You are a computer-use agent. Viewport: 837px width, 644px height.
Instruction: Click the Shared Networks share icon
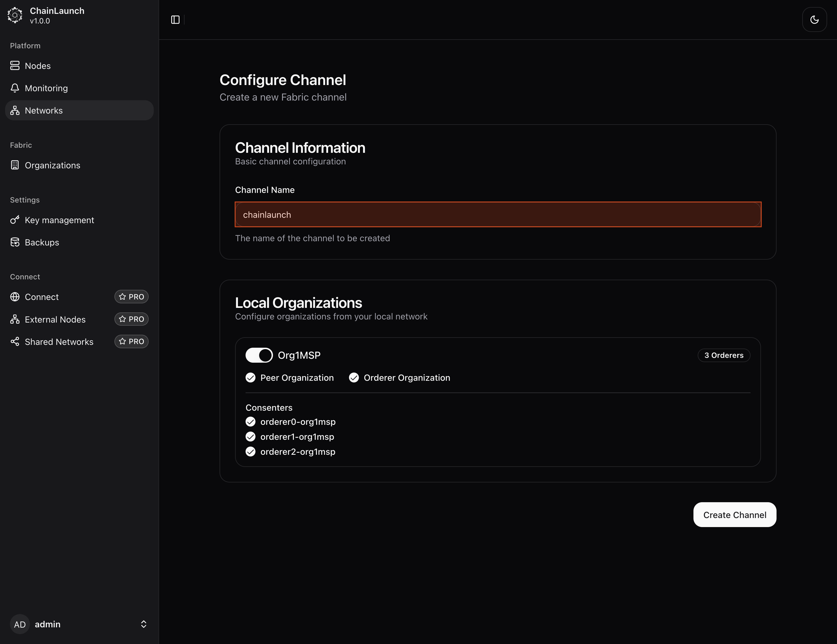[x=15, y=341]
